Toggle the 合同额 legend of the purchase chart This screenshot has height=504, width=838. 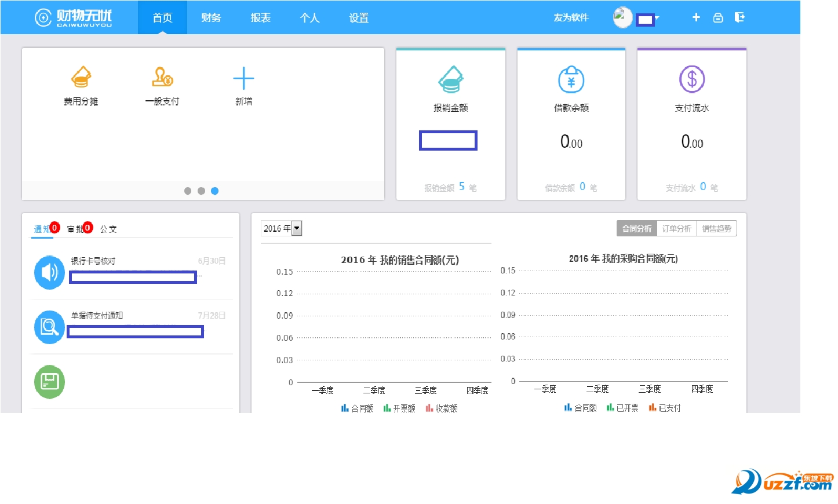pyautogui.click(x=581, y=408)
